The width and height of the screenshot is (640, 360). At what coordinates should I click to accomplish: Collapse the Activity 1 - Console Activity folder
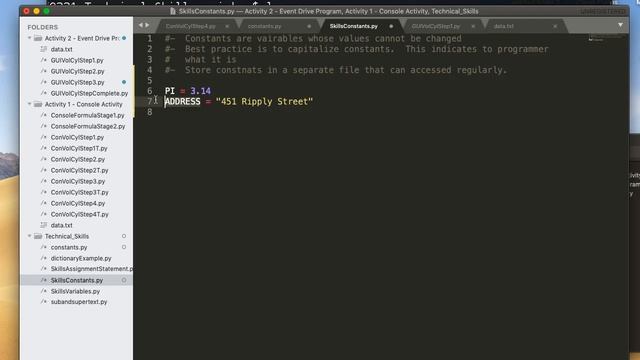point(29,104)
